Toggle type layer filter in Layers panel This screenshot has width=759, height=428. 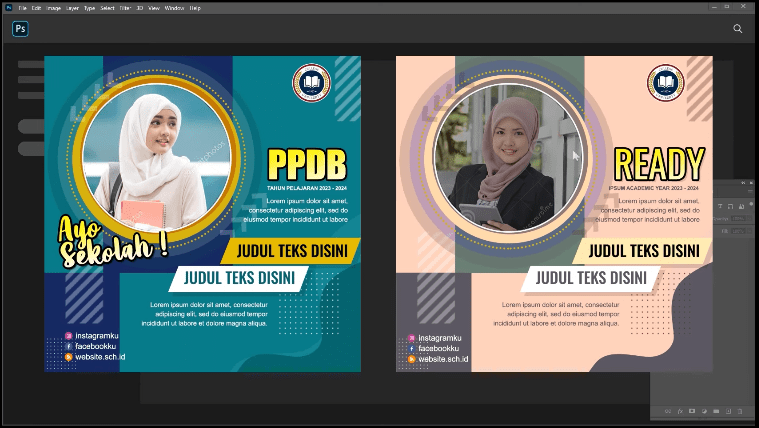[720, 205]
